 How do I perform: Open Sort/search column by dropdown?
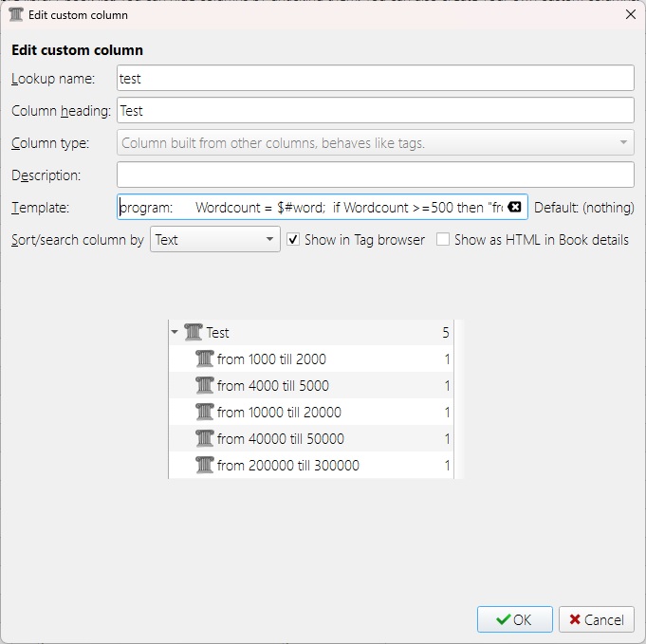214,240
